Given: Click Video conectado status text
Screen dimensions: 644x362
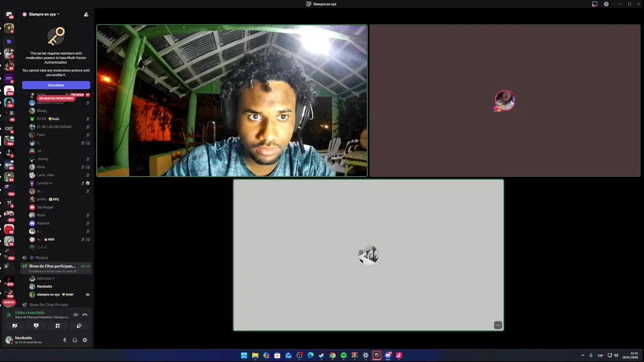Looking at the screenshot, I should tap(30, 313).
